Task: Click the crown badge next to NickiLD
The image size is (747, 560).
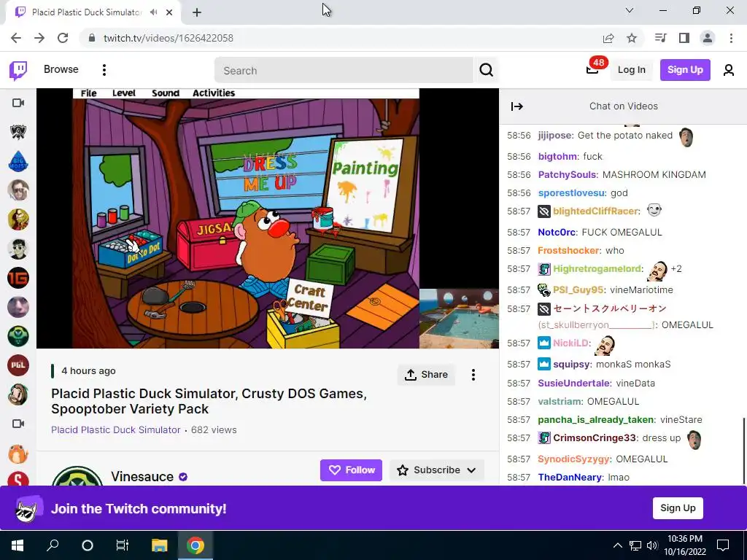Action: (544, 343)
